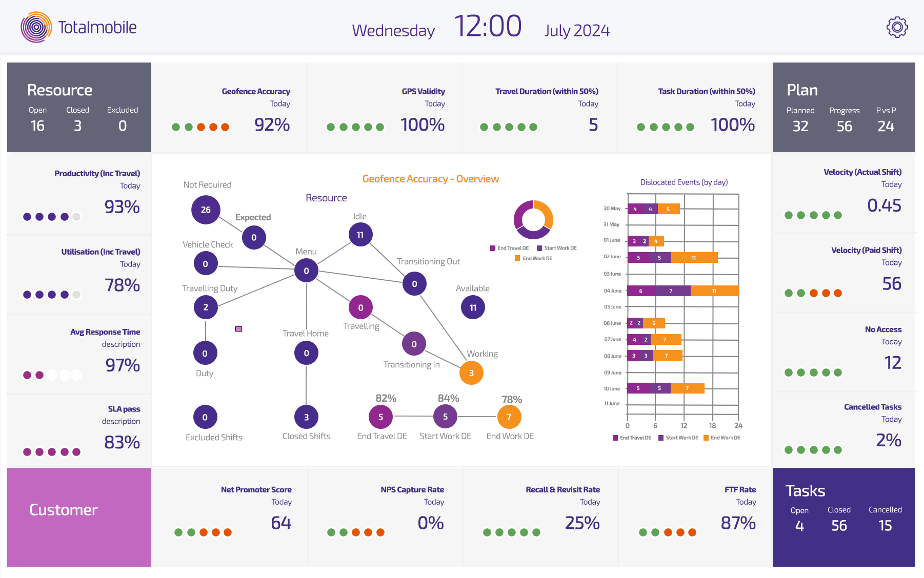Open the Customer section tile
Screen dimensions: 924x578
[x=79, y=517]
